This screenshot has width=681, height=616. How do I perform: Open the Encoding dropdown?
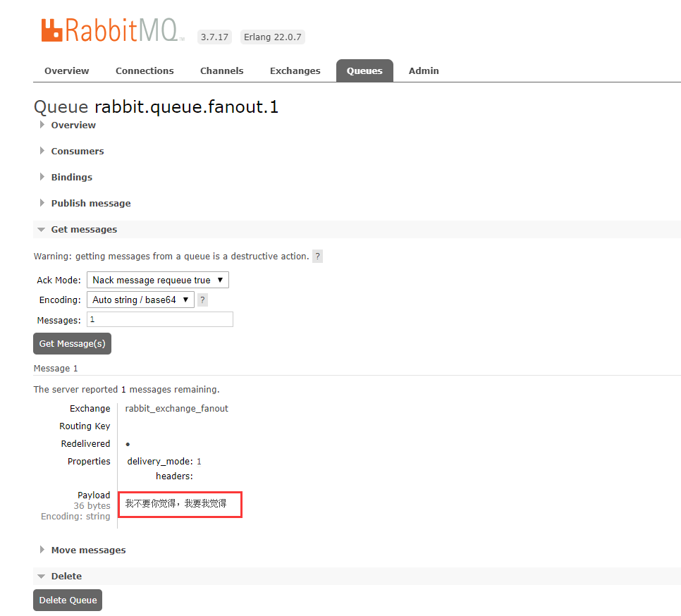140,300
